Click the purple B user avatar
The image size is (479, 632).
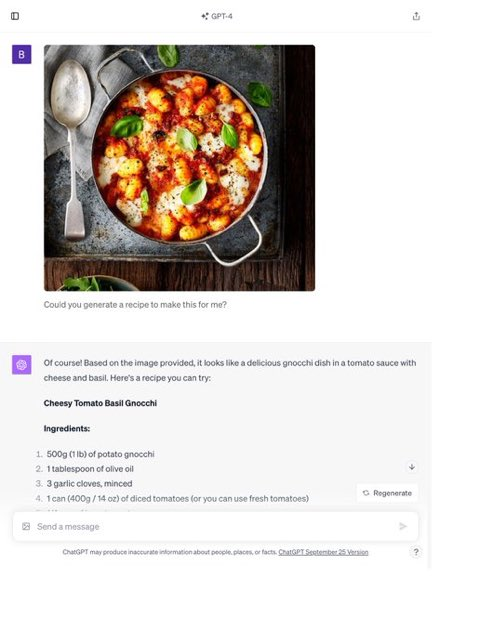[22, 54]
